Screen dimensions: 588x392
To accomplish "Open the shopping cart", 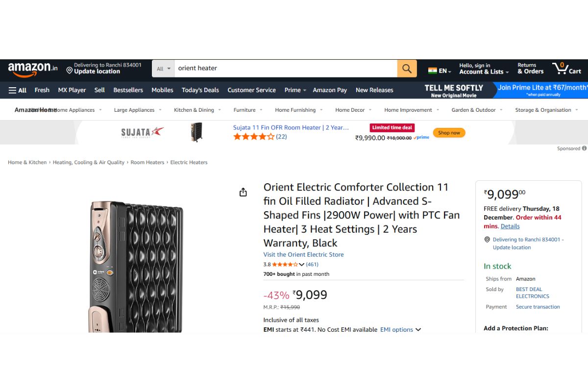I will point(566,69).
